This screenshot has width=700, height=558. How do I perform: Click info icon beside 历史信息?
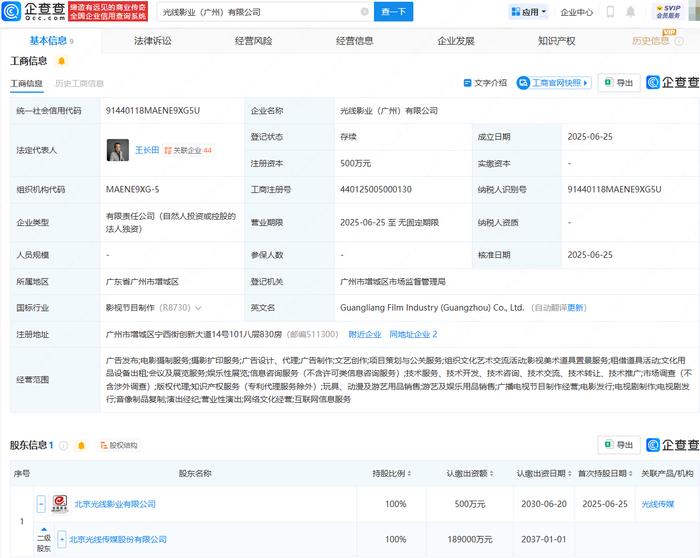[x=679, y=42]
